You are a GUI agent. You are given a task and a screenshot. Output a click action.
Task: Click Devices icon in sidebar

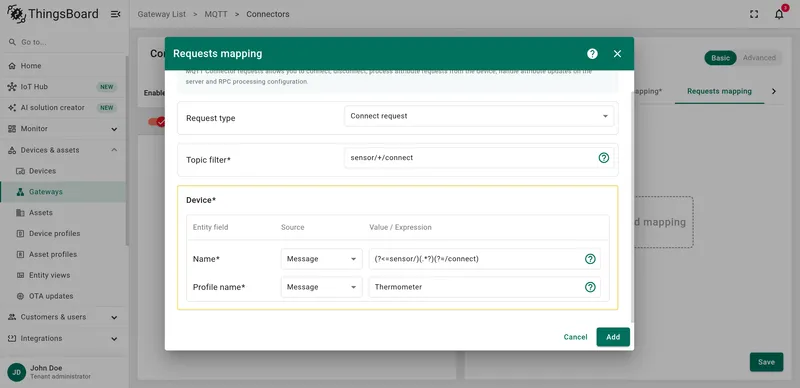point(20,171)
